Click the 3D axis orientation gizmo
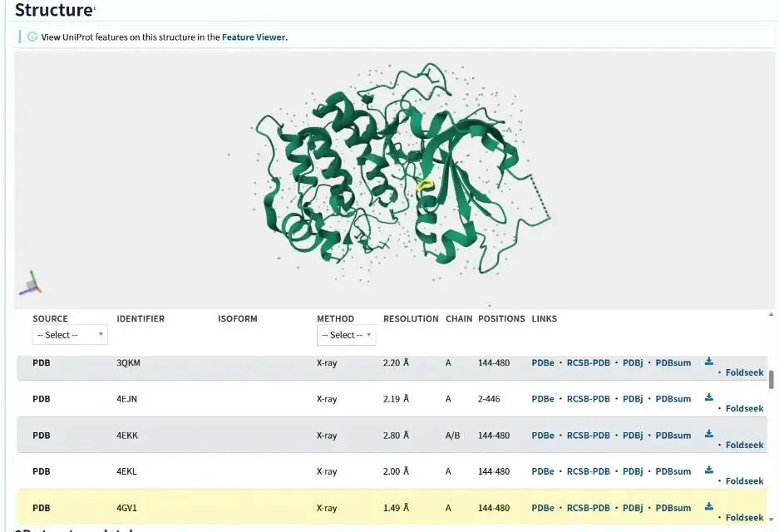 tap(31, 283)
